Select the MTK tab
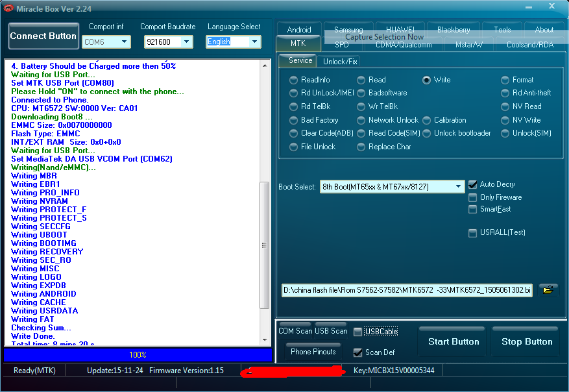The image size is (569, 392). coord(298,43)
